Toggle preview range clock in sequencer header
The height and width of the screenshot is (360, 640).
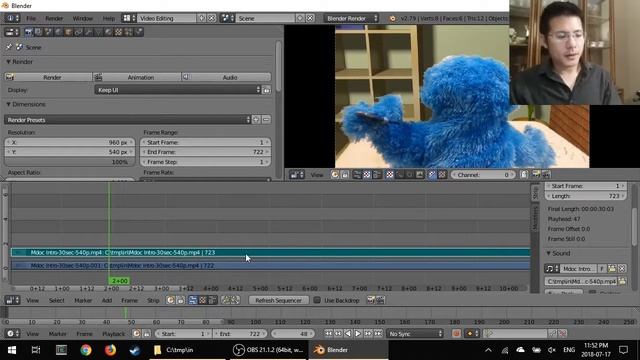(x=170, y=300)
